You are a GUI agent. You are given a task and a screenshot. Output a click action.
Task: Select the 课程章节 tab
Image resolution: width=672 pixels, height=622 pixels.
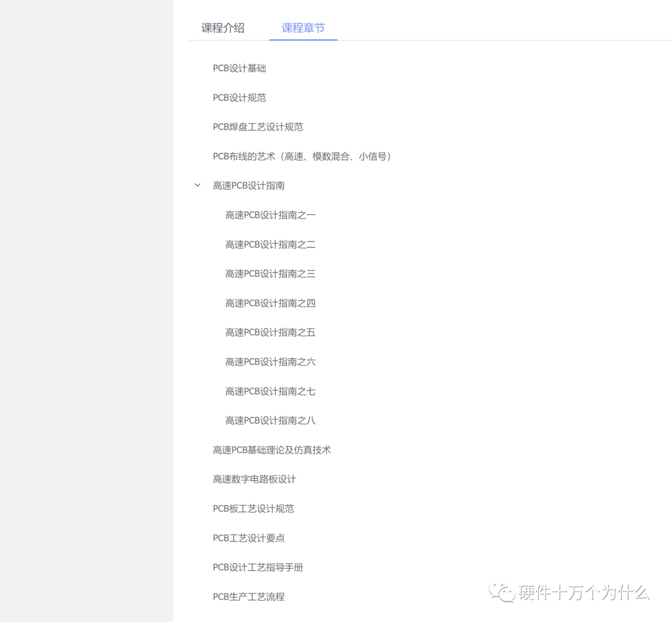[303, 28]
